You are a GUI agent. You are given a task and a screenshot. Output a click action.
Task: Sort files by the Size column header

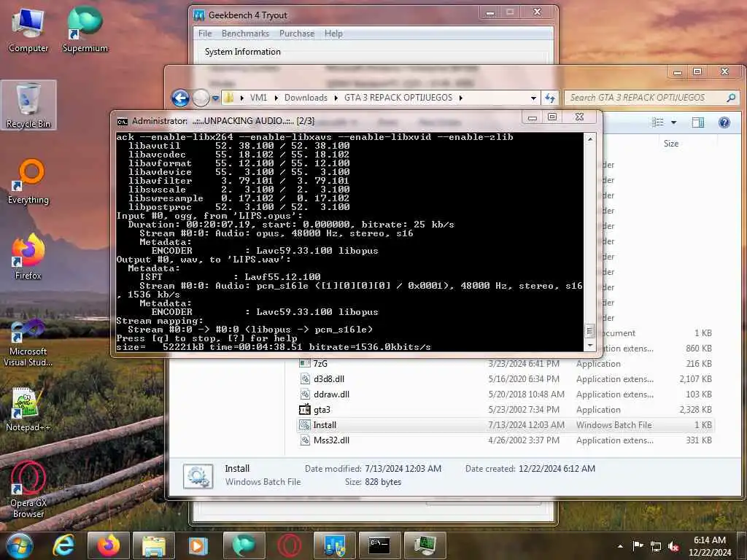671,144
